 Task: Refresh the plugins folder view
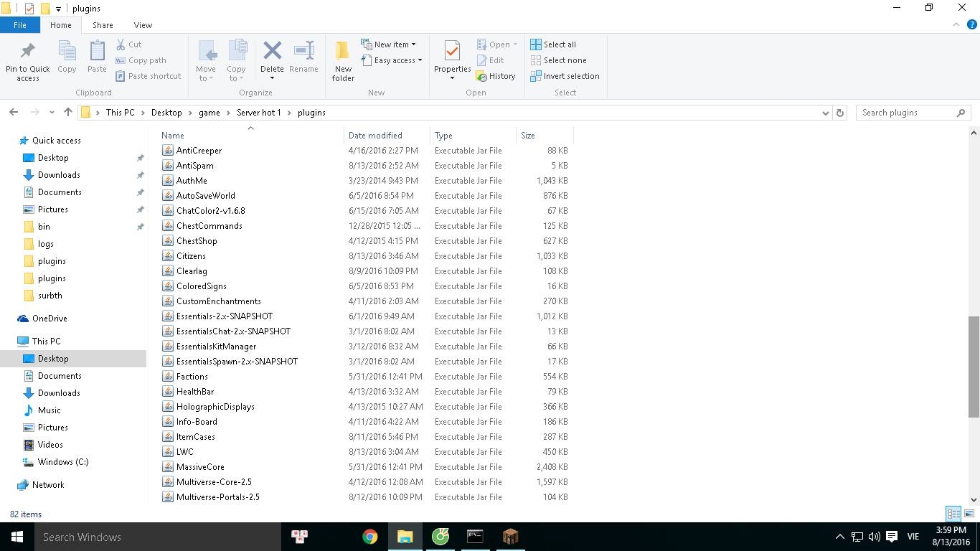click(840, 113)
